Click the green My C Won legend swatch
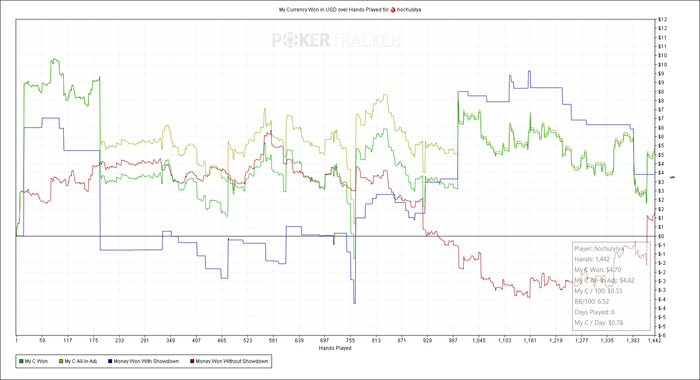 21,361
